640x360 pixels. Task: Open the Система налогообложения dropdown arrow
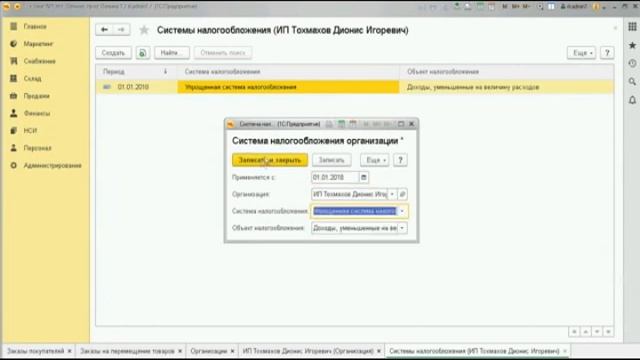(x=402, y=211)
